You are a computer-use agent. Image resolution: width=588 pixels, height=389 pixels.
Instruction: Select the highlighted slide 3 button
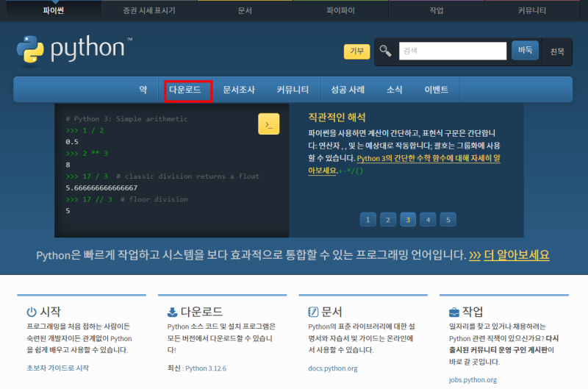[x=408, y=219]
